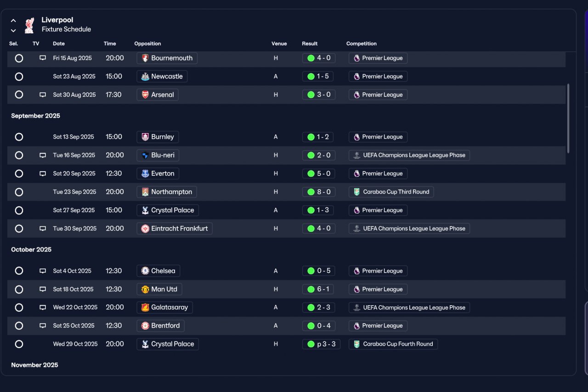Click the Champions League logo on Blu-neri row
This screenshot has width=588, height=392.
[356, 155]
